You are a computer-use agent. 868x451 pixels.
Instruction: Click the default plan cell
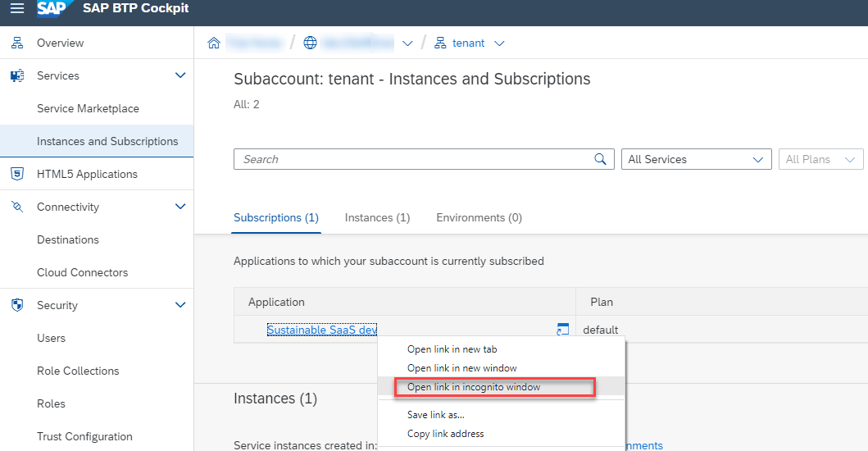click(601, 330)
